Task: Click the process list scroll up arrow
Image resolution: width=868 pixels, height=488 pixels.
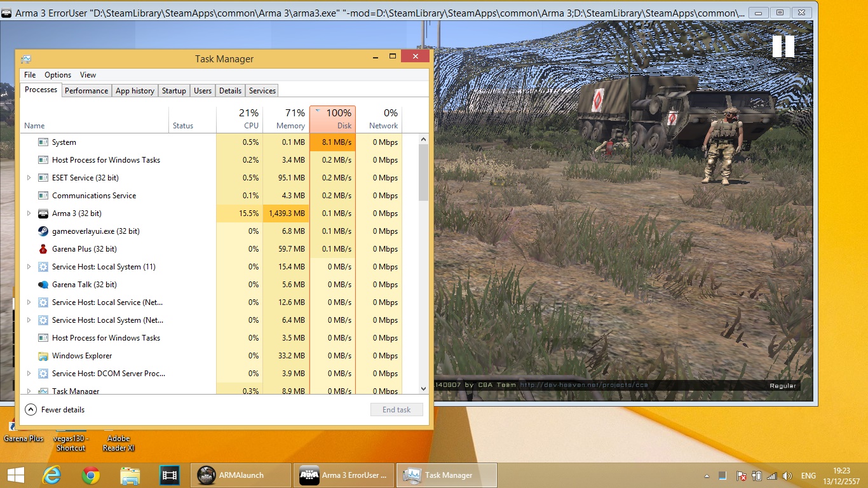Action: [x=424, y=139]
